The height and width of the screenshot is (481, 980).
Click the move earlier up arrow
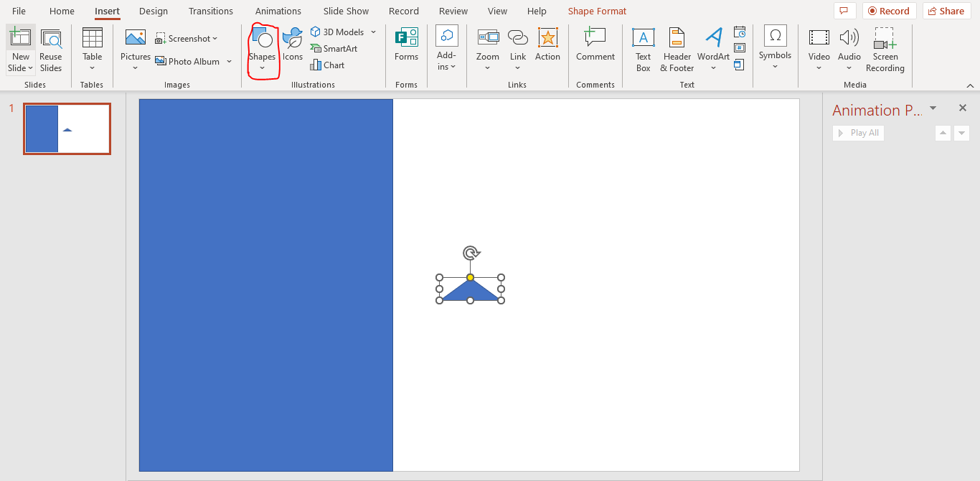pos(943,133)
